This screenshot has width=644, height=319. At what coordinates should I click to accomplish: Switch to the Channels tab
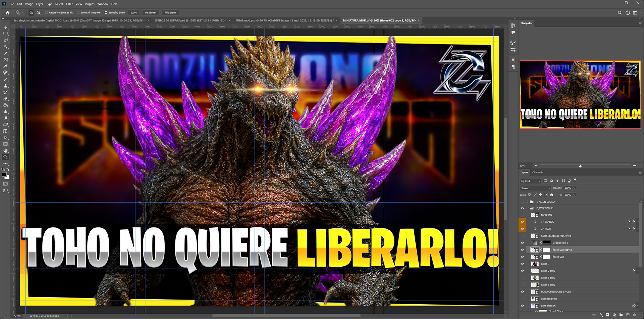coord(538,172)
